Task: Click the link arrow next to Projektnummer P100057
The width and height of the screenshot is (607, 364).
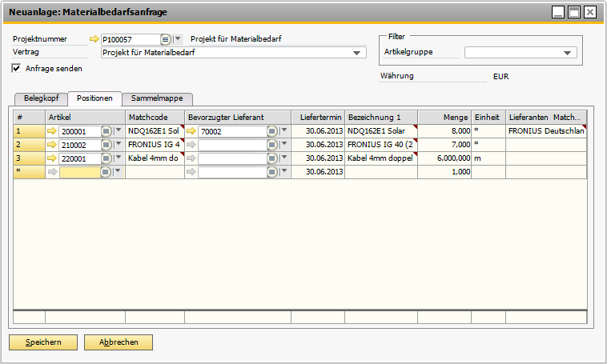Action: (94, 39)
